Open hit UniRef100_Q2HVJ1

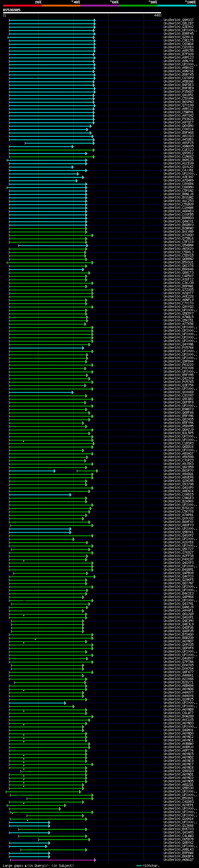pos(179,37)
